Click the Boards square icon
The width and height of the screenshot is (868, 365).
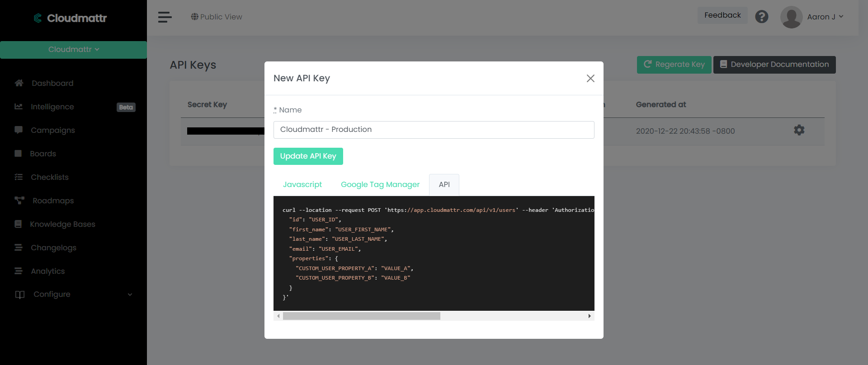[x=18, y=154]
